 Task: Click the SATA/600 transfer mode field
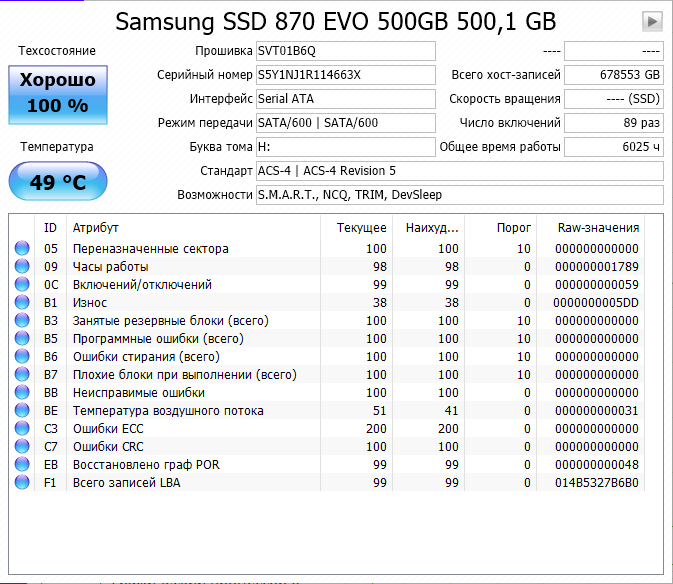(346, 123)
